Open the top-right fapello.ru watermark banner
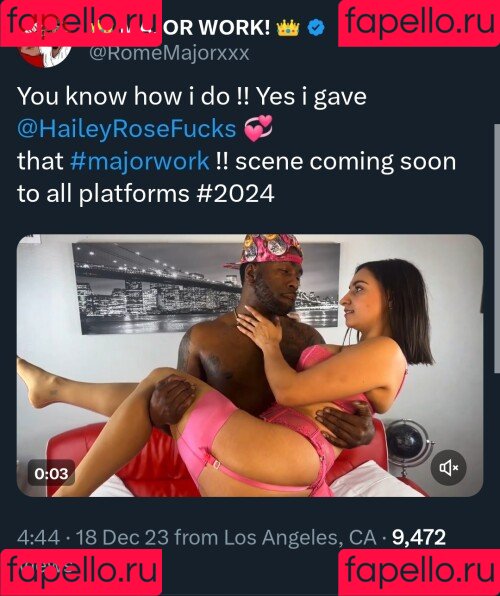 click(419, 23)
